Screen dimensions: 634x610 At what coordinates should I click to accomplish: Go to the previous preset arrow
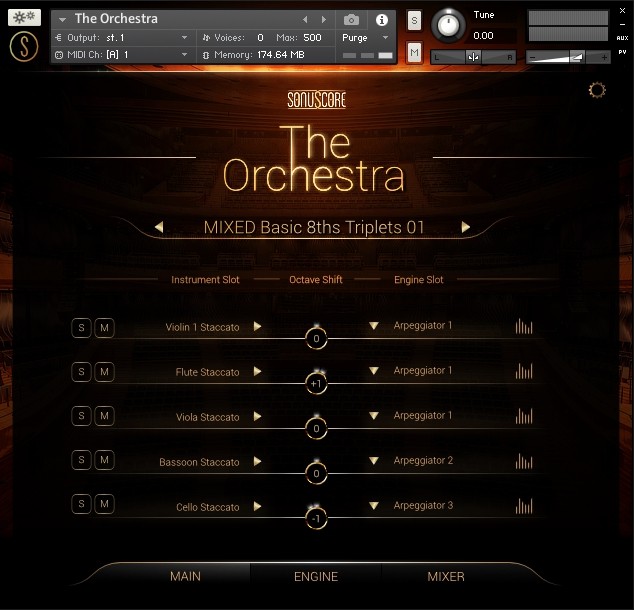159,228
